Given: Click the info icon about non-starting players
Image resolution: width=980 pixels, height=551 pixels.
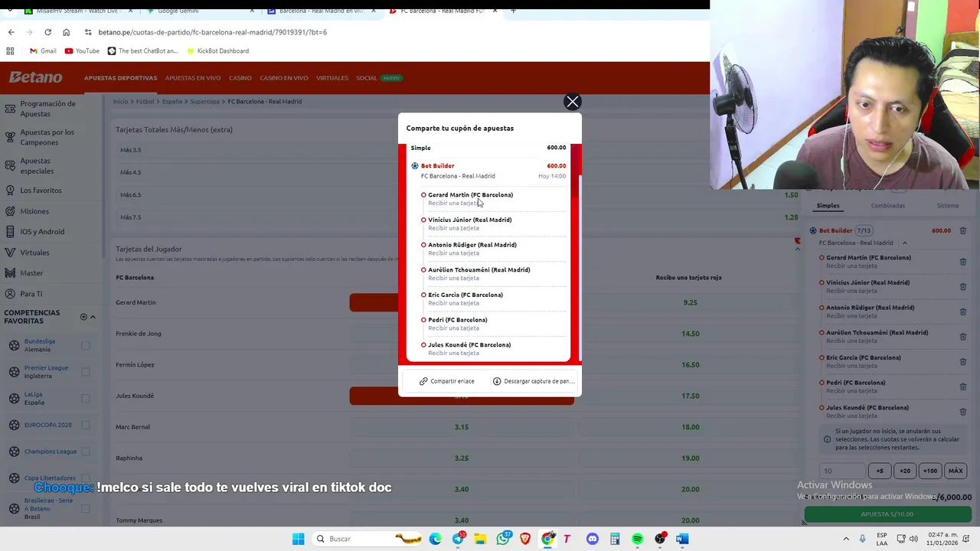Looking at the screenshot, I should (827, 439).
